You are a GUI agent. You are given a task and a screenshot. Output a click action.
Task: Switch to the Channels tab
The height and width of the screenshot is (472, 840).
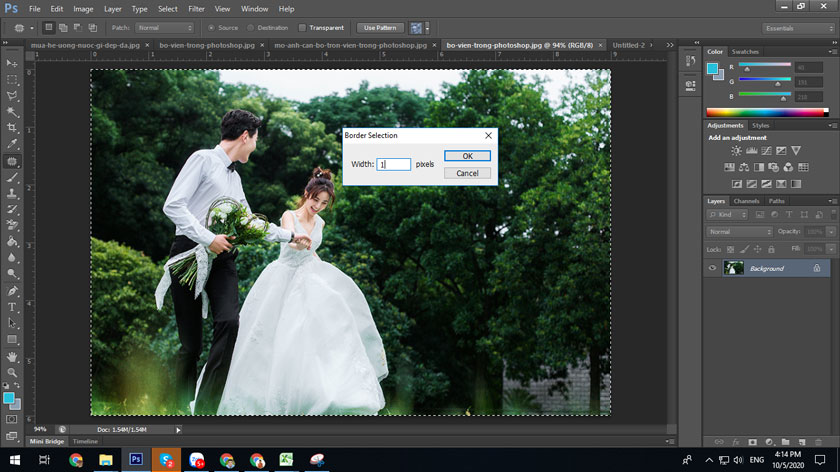point(746,201)
